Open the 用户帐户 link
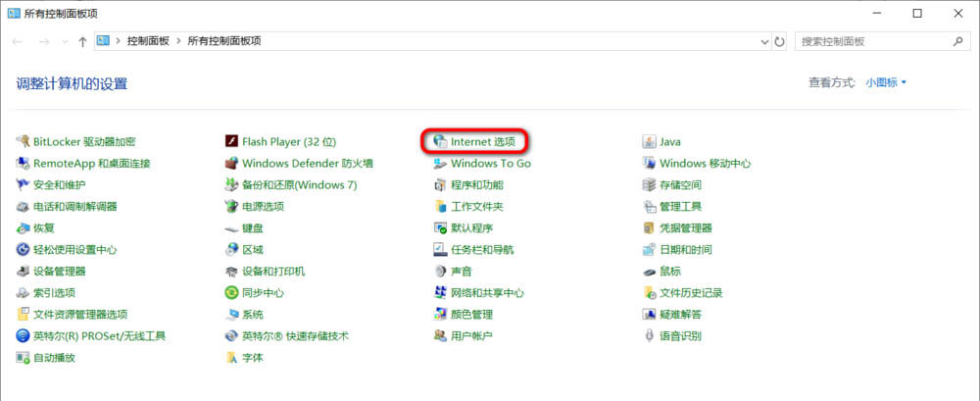The image size is (980, 401). (470, 336)
